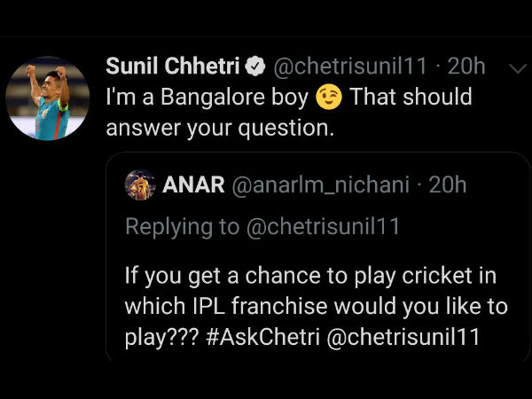The width and height of the screenshot is (532, 399).
Task: Expand the tweet options chevron
Action: (x=513, y=67)
